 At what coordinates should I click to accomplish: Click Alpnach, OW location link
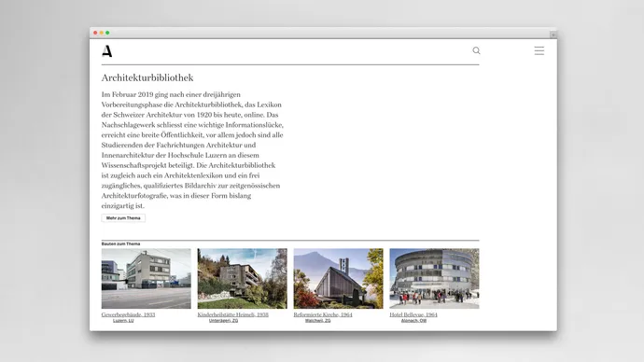point(413,321)
